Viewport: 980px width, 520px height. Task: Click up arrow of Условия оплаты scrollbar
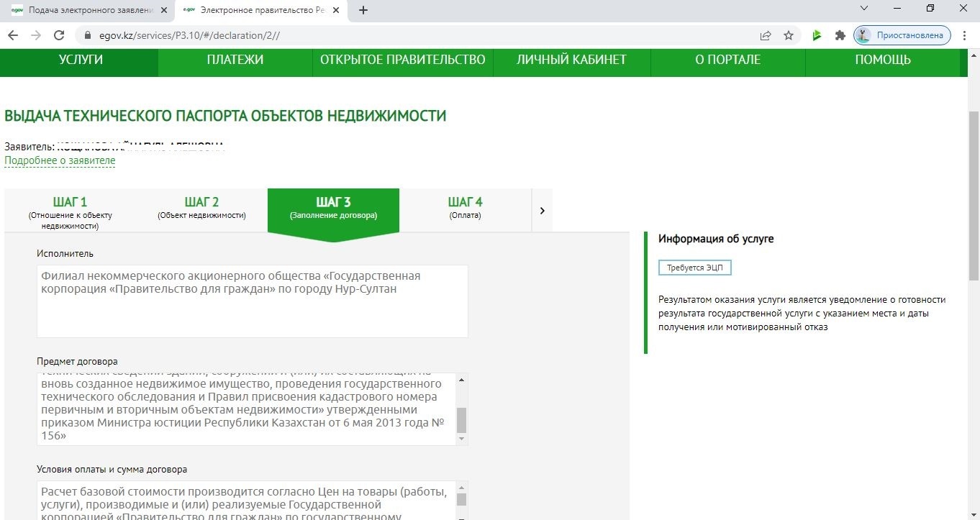pyautogui.click(x=462, y=487)
